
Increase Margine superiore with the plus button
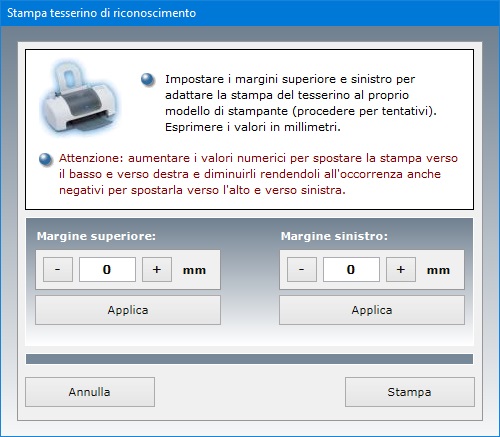point(157,269)
